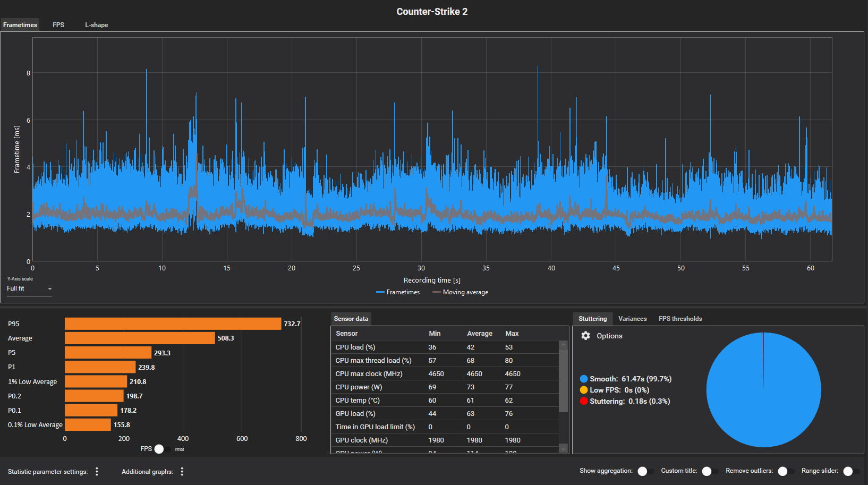Click the Low FPS: 0s (0%) legend text
The width and height of the screenshot is (868, 485).
pyautogui.click(x=619, y=390)
